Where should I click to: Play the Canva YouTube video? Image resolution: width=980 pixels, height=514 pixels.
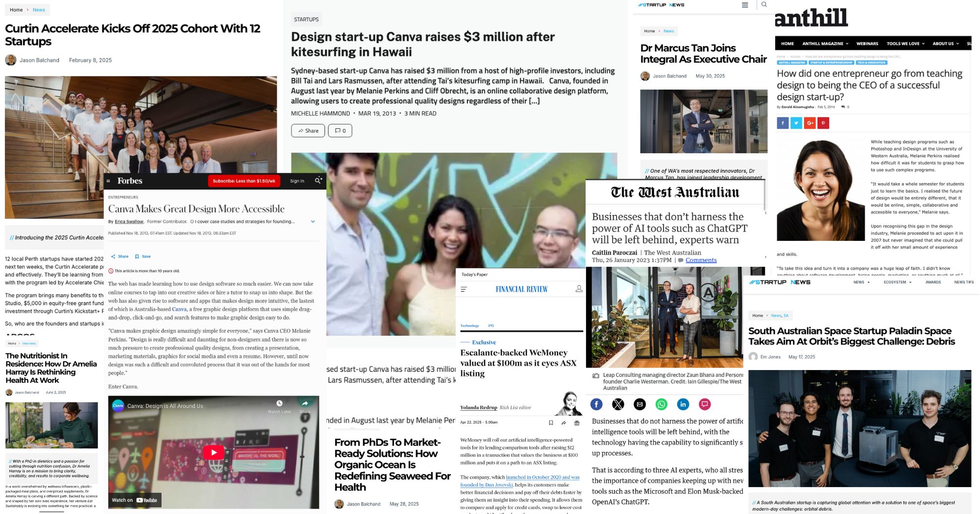point(214,452)
